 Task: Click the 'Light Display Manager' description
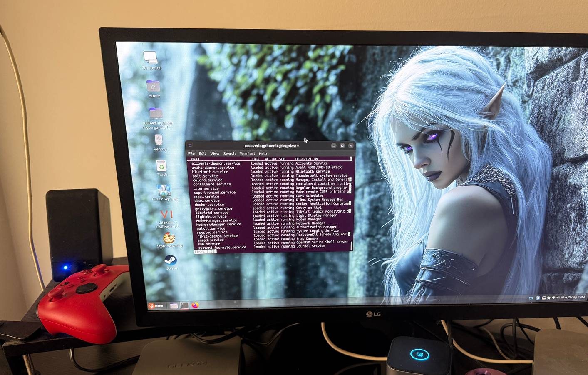click(317, 215)
